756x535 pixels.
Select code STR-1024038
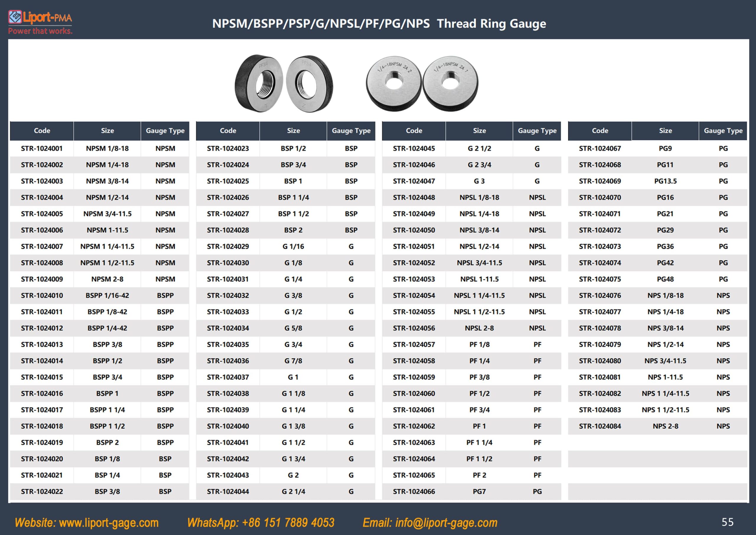(x=228, y=393)
